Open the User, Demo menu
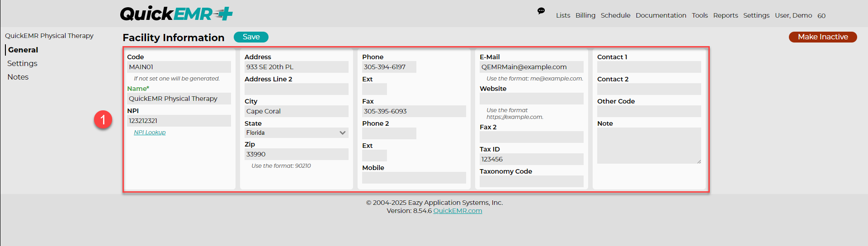This screenshot has width=868, height=246. tap(793, 15)
